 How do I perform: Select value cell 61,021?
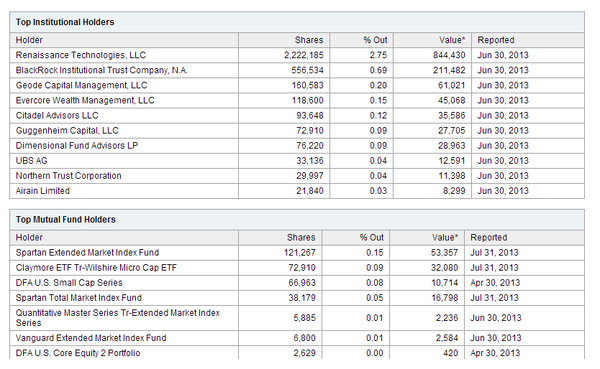(452, 85)
